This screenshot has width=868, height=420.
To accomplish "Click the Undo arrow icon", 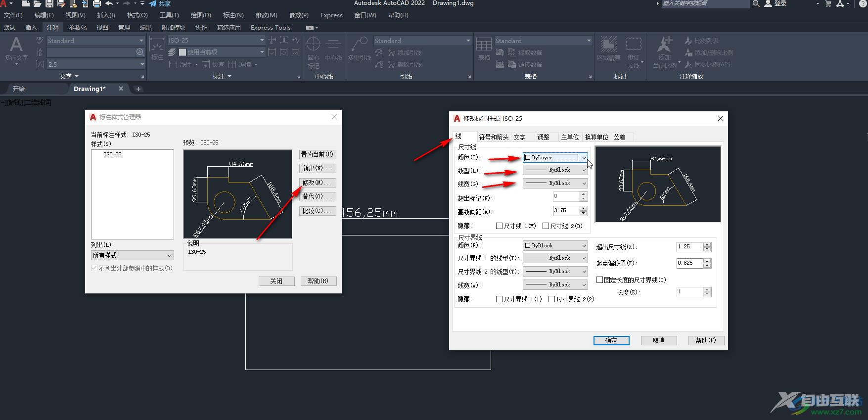I will (x=109, y=3).
